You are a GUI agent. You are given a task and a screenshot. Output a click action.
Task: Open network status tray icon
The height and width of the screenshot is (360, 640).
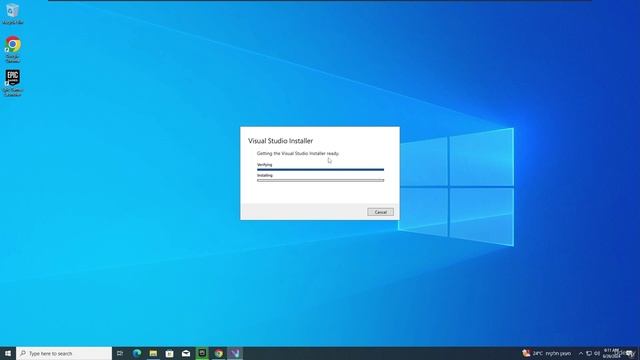pos(589,353)
